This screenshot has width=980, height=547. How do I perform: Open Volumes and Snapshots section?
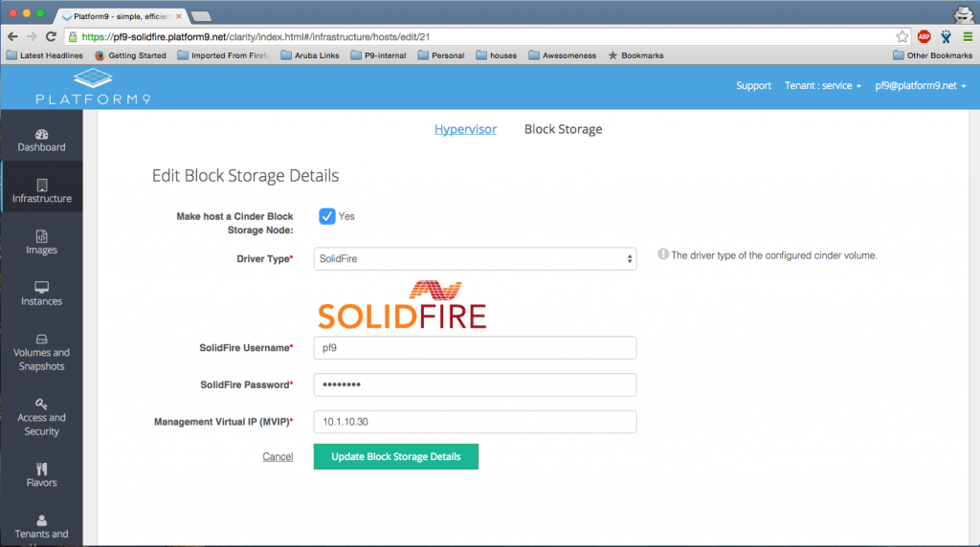tap(41, 339)
